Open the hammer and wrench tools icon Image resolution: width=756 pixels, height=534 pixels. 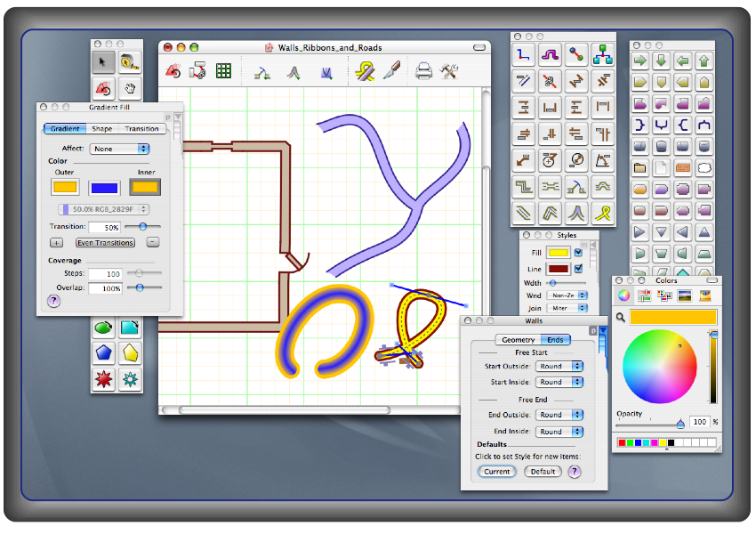449,71
